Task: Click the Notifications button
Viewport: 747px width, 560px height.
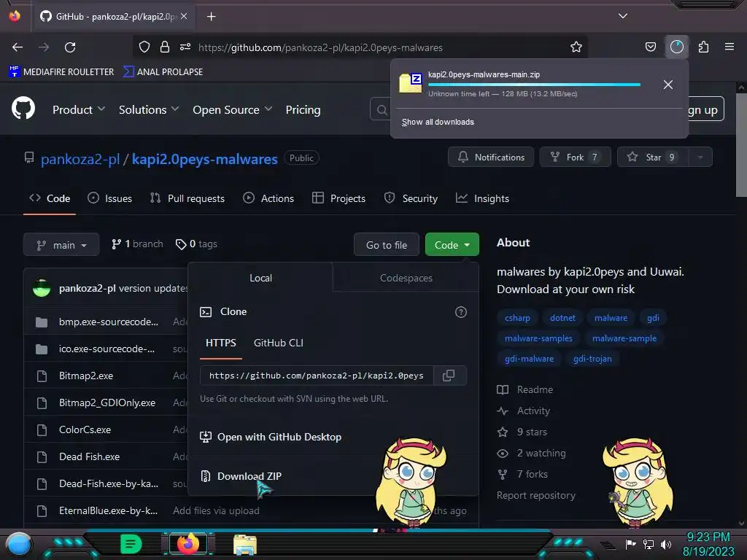Action: pyautogui.click(x=491, y=157)
